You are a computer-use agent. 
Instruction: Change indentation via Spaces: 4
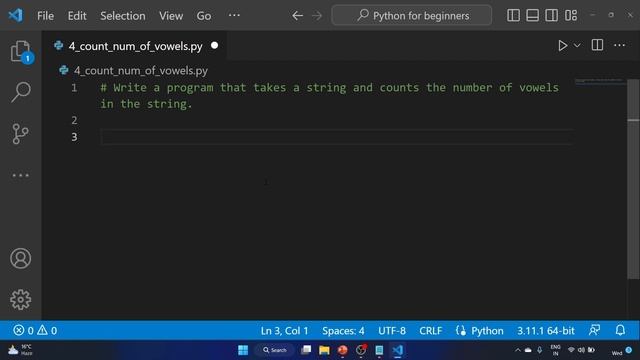[x=343, y=331]
